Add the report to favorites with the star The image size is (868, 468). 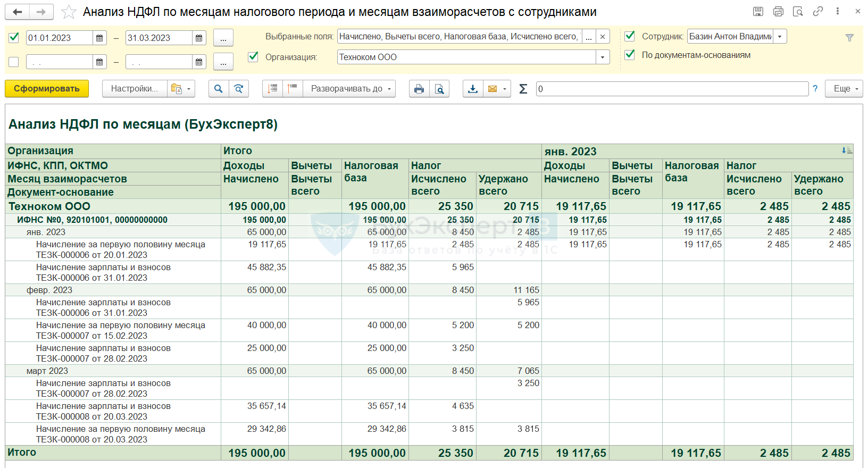[69, 12]
